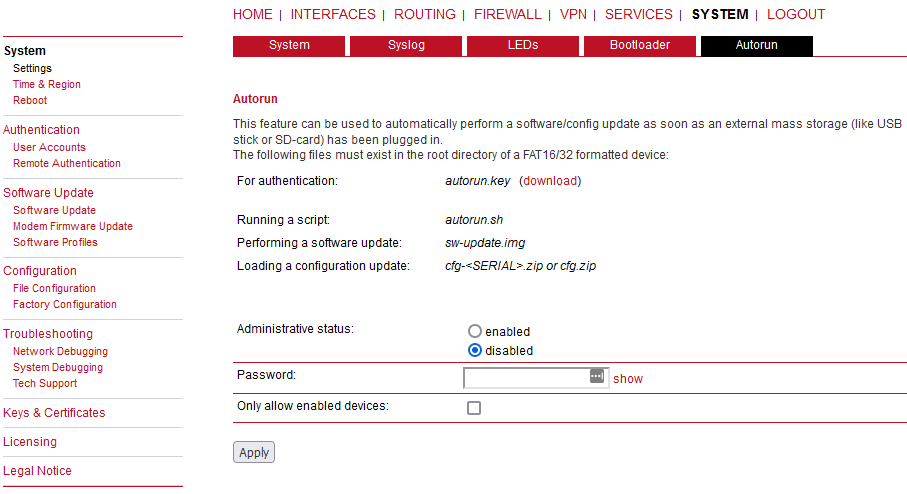
Task: Open Modem Firmware Update page
Action: point(73,226)
